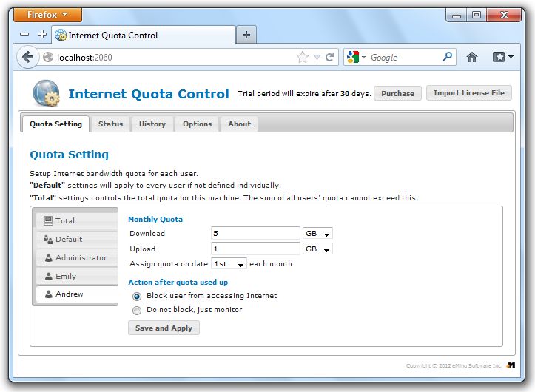Click the site globe icon in address bar
The width and height of the screenshot is (535, 392).
click(x=48, y=57)
